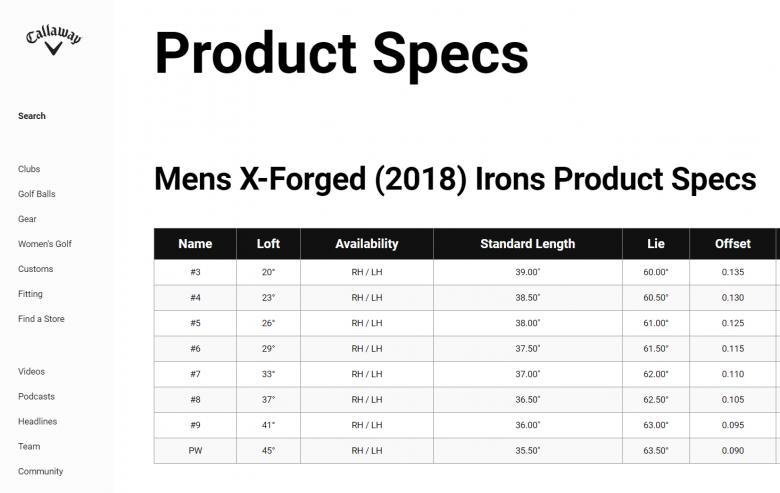Click the PW row name cell
This screenshot has width=780, height=493.
click(x=195, y=451)
